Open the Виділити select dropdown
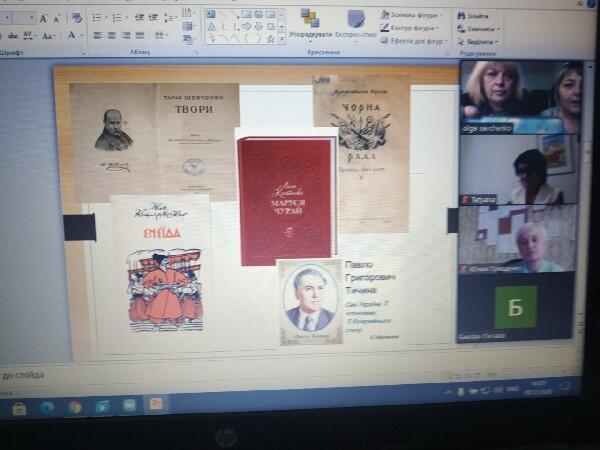 478,41
